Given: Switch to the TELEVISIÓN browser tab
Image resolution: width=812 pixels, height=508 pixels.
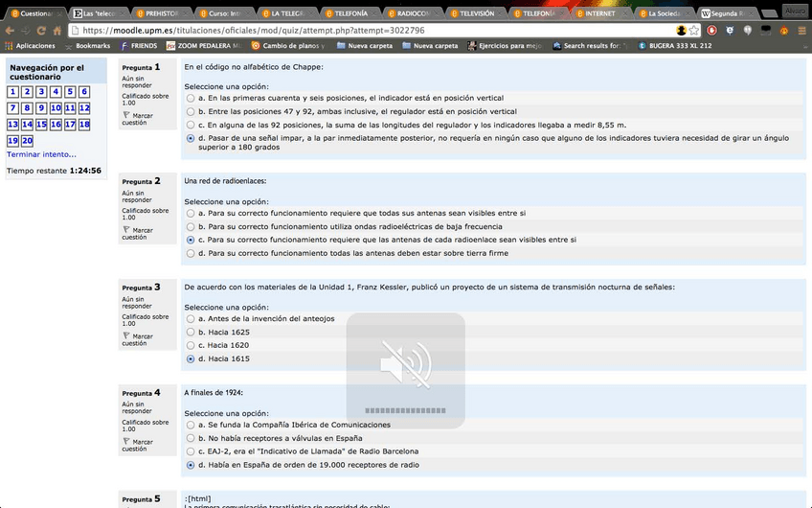Looking at the screenshot, I should (x=476, y=14).
